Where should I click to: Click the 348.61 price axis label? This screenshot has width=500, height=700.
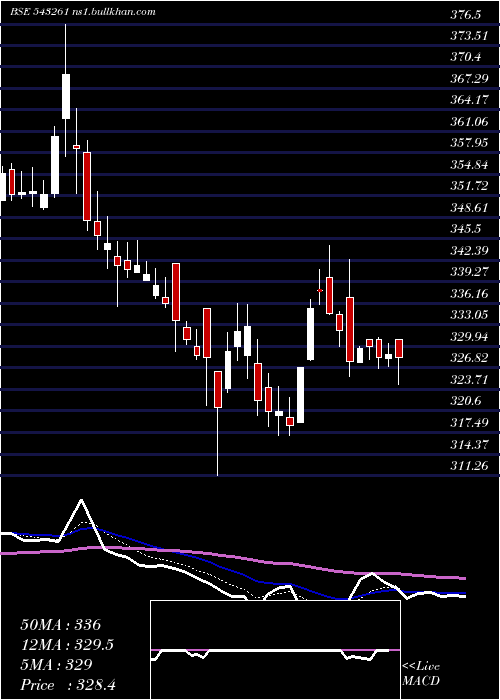click(469, 208)
